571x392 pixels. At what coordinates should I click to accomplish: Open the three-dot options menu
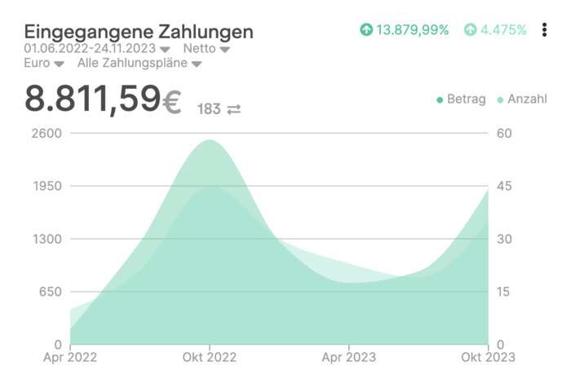[x=545, y=30]
